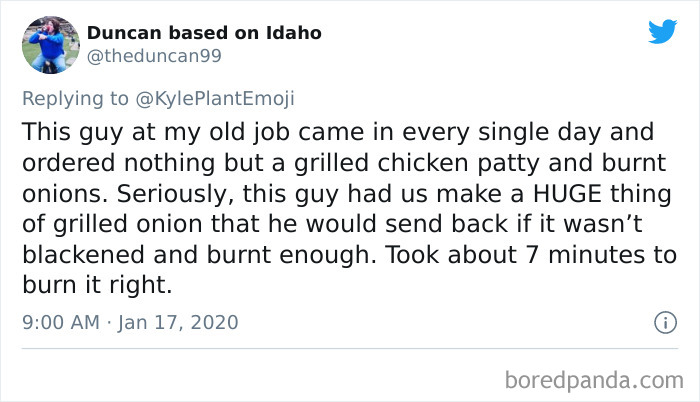The height and width of the screenshot is (402, 700).
Task: Click the boredpanda.com watermark
Action: pyautogui.click(x=594, y=381)
